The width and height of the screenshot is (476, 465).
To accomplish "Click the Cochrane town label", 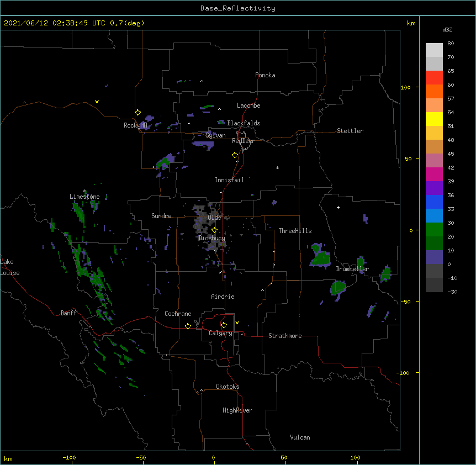I will (x=178, y=314).
